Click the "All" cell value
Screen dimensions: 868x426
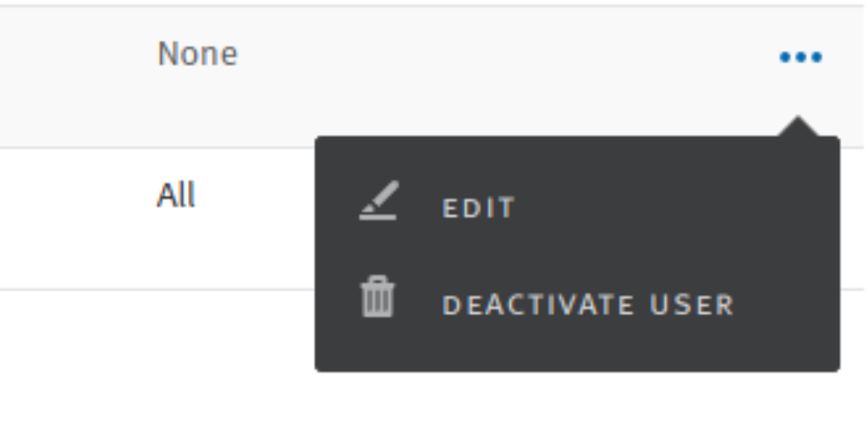pyautogui.click(x=176, y=195)
